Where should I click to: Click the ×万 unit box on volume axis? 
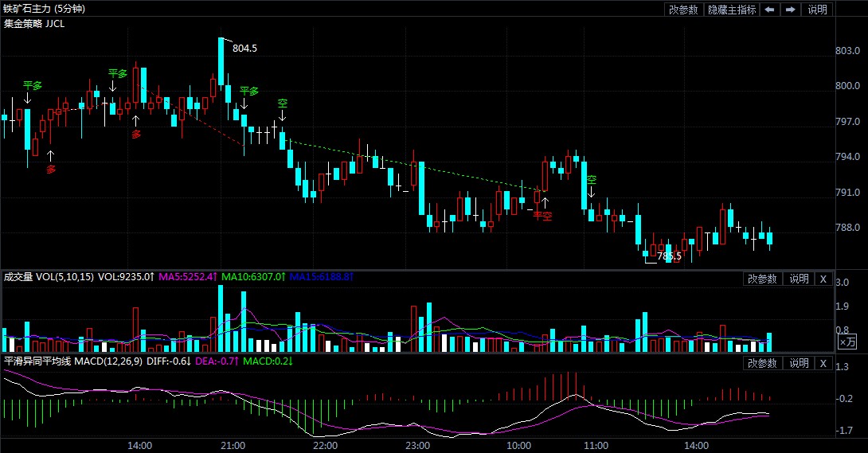point(847,342)
